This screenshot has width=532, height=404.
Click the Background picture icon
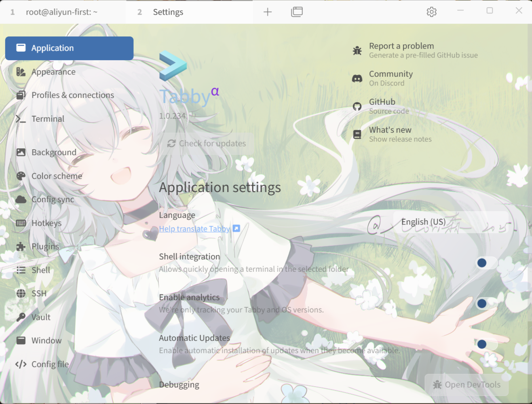point(21,152)
